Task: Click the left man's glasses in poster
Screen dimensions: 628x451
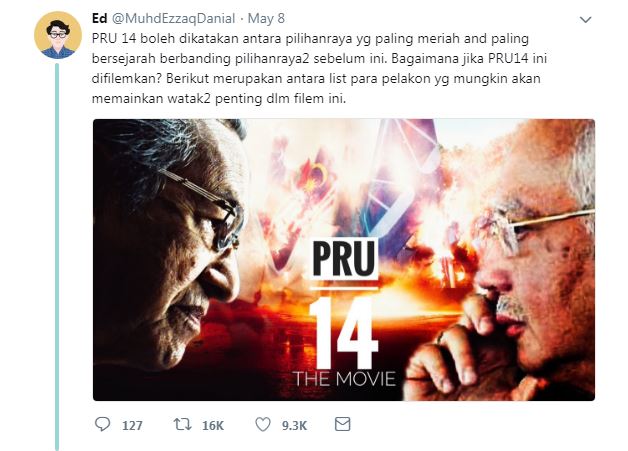Action: 204,206
